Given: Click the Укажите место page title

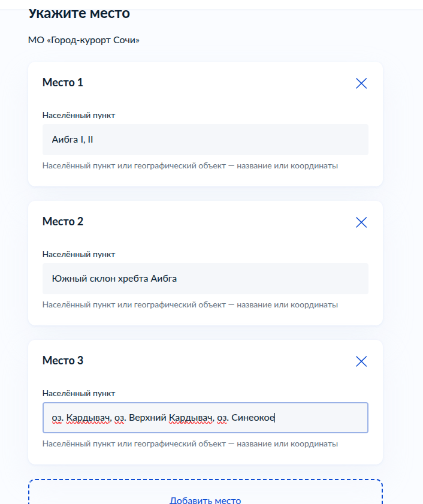Looking at the screenshot, I should point(79,14).
